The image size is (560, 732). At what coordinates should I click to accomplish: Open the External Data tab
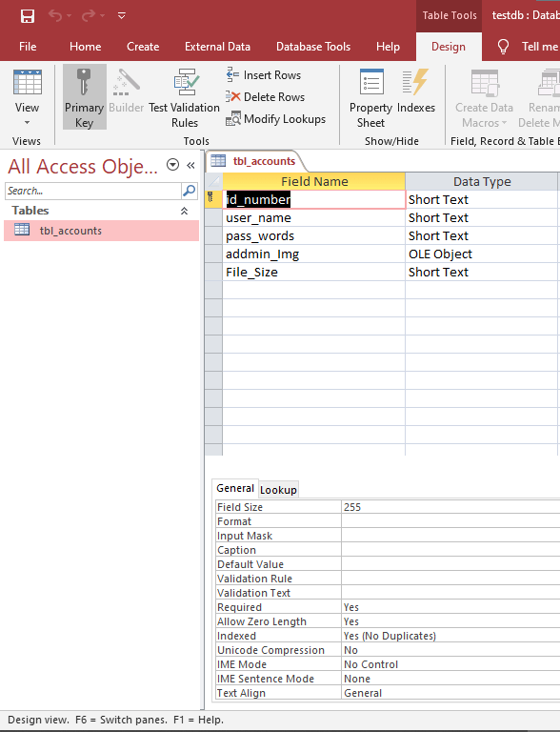pos(217,47)
